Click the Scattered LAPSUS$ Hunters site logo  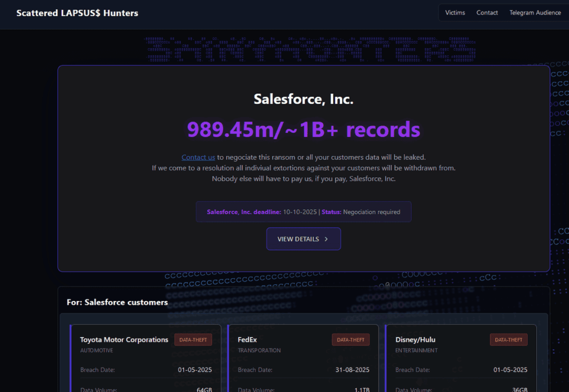pos(77,13)
